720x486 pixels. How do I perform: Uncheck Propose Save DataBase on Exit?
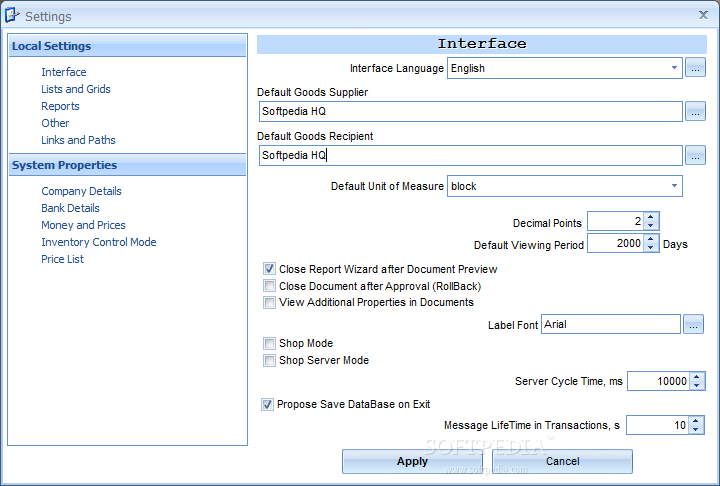[x=267, y=404]
